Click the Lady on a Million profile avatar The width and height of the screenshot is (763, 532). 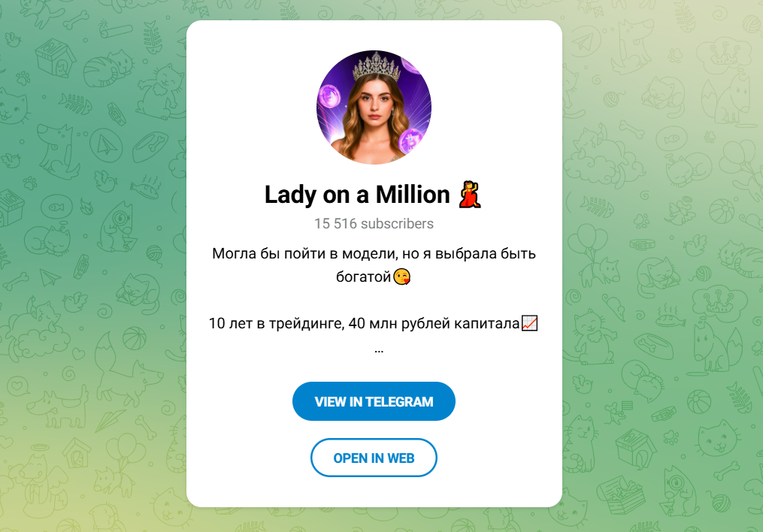[x=374, y=107]
